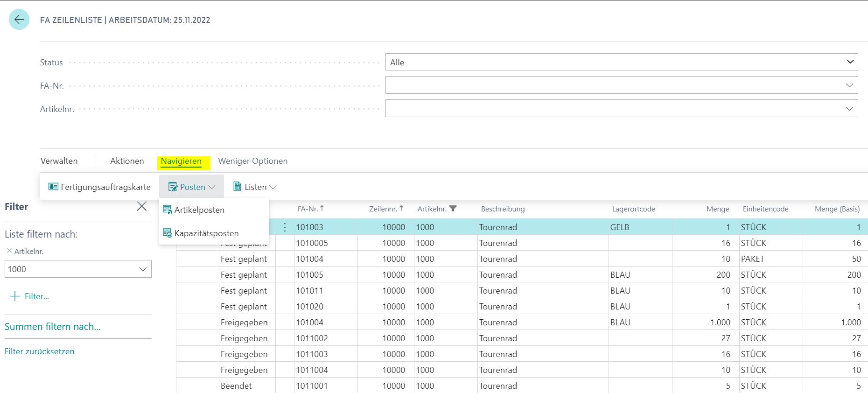868x393 pixels.
Task: Click the Posten menu icon
Action: (173, 187)
